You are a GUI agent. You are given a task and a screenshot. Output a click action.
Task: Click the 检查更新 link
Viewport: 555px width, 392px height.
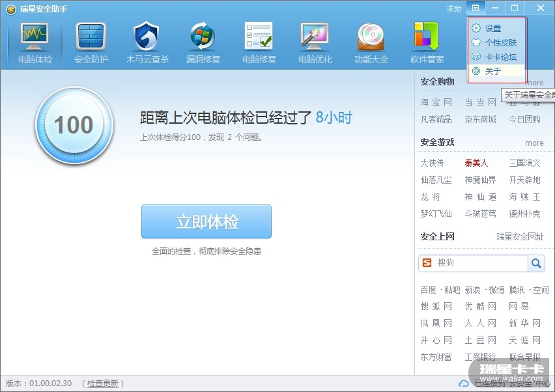pyautogui.click(x=103, y=383)
